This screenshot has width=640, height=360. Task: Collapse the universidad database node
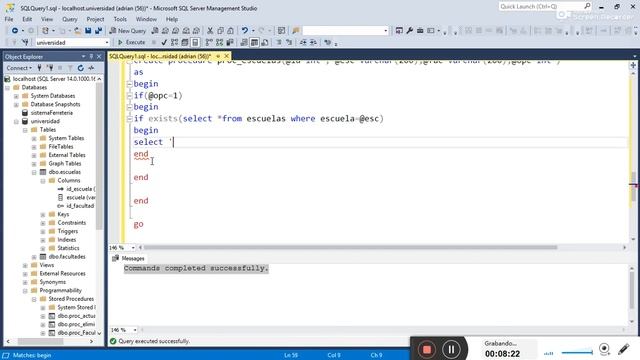tap(16, 121)
